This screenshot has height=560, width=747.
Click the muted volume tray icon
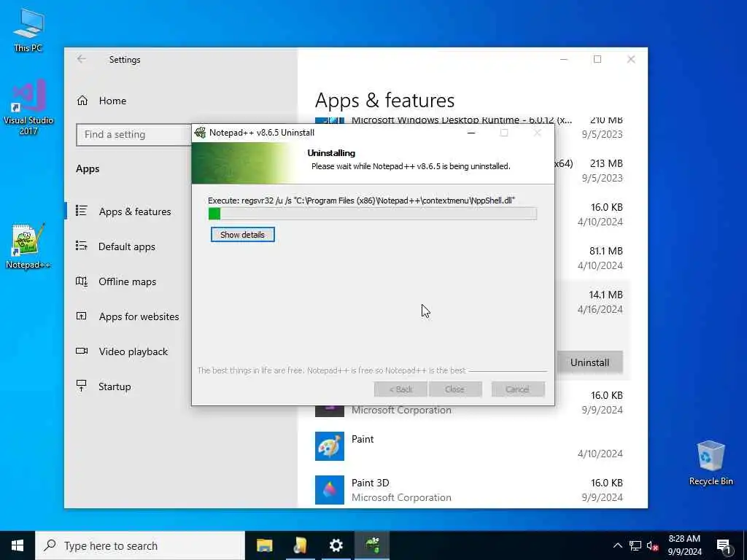pos(653,545)
